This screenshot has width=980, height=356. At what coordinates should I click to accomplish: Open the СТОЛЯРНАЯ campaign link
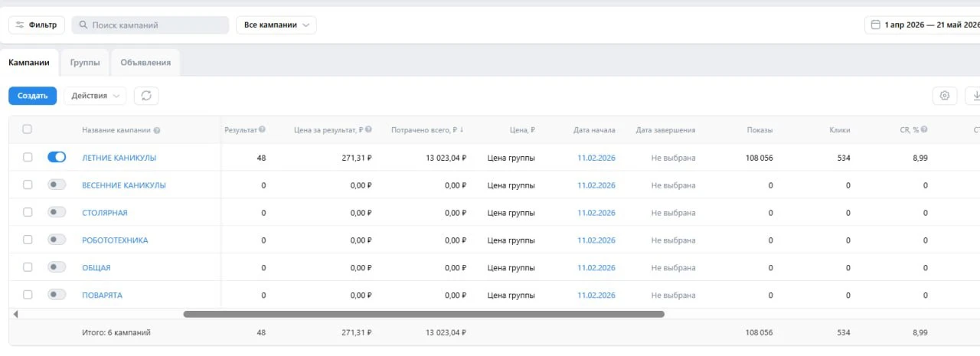point(105,213)
